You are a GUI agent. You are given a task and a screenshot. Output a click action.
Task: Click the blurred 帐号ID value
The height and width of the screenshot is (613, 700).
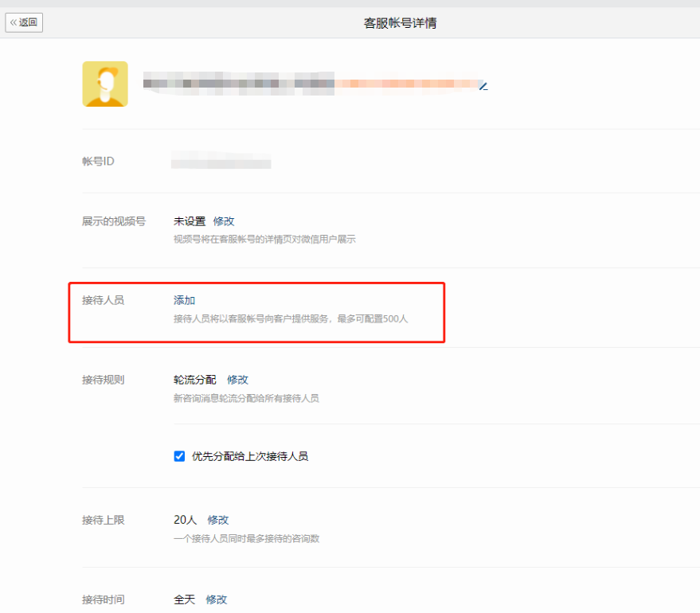click(x=221, y=162)
